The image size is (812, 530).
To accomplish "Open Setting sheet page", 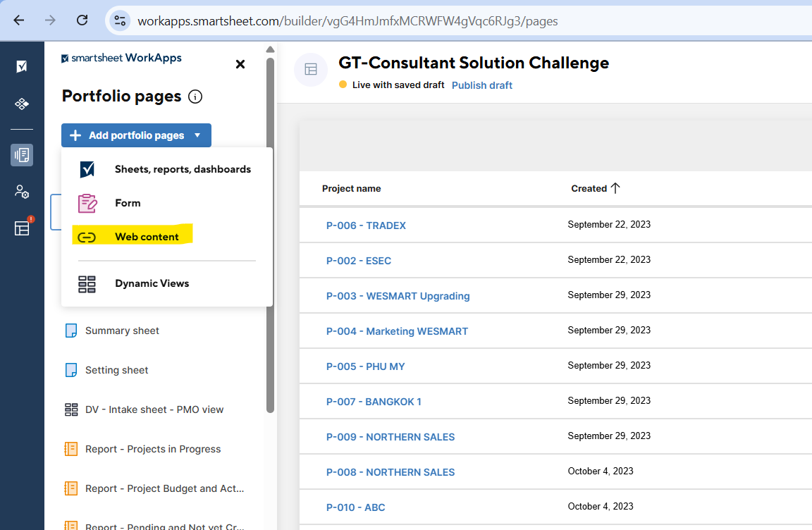I will click(116, 370).
